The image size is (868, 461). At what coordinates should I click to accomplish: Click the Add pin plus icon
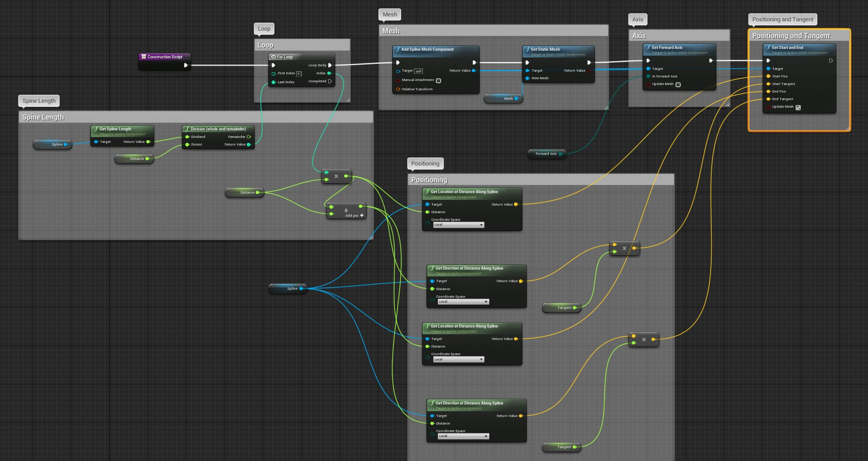click(362, 215)
